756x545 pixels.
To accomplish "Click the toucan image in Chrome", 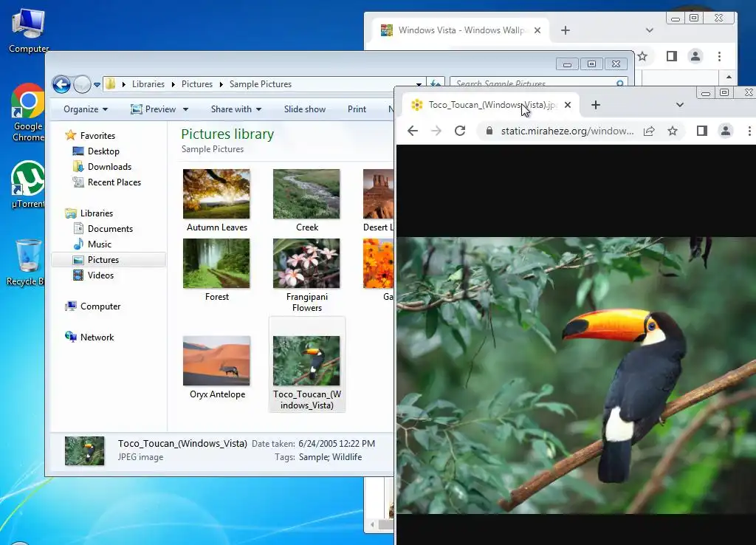I will (x=576, y=375).
